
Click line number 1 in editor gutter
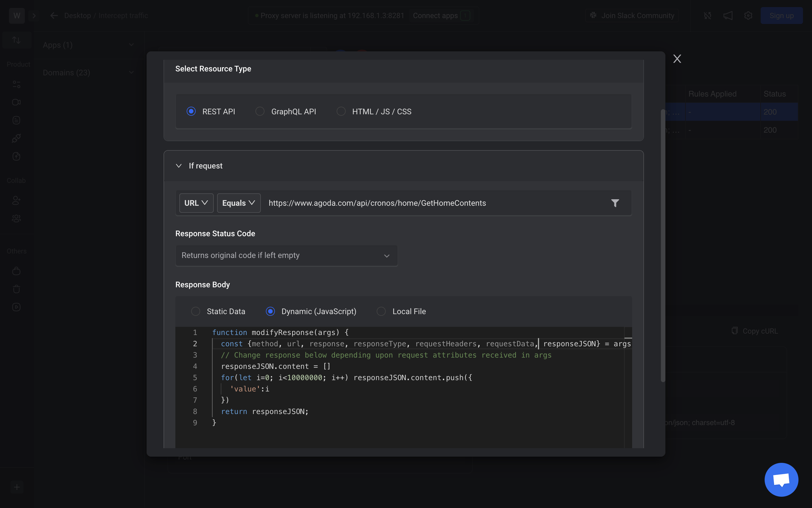pos(195,332)
